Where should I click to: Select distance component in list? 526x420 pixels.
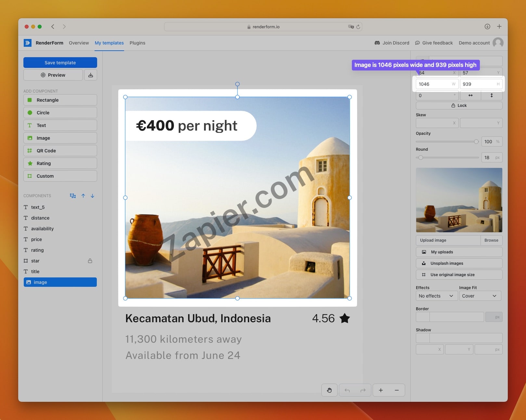point(60,218)
